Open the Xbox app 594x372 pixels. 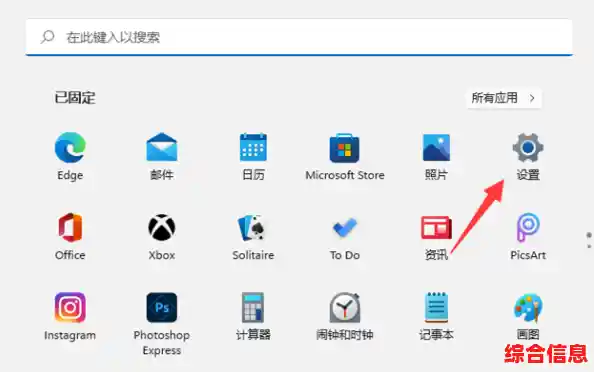(162, 228)
